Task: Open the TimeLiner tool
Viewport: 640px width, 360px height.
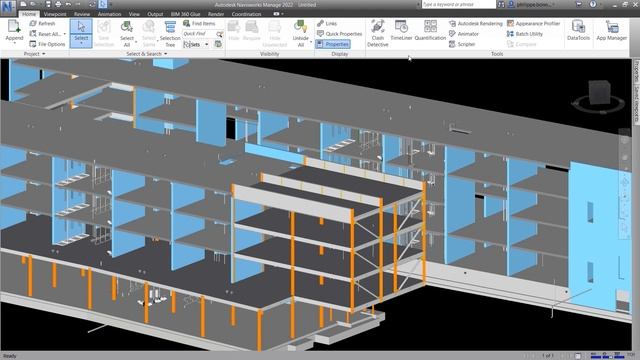Action: click(x=401, y=30)
